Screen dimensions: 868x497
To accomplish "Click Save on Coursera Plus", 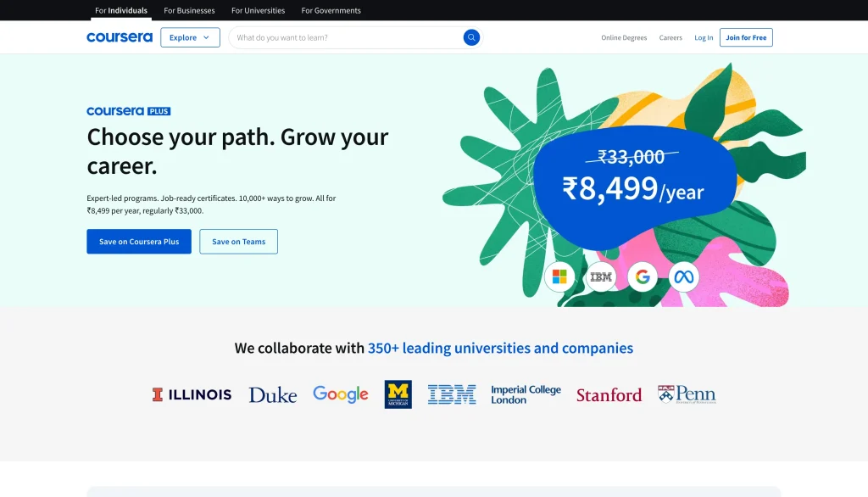I will 138,241.
